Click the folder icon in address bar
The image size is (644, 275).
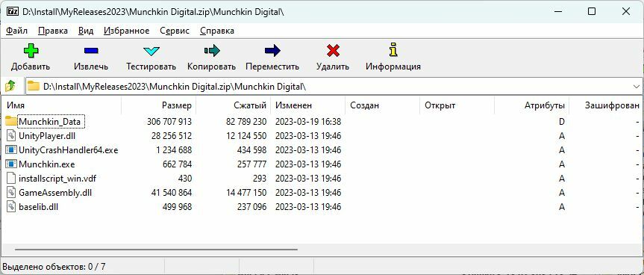pos(34,87)
